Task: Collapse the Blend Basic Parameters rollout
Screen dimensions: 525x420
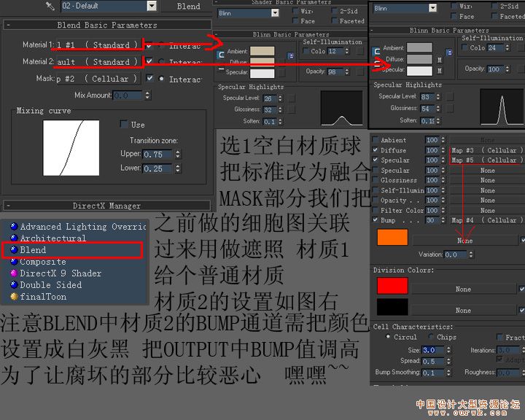Action: [x=7, y=25]
